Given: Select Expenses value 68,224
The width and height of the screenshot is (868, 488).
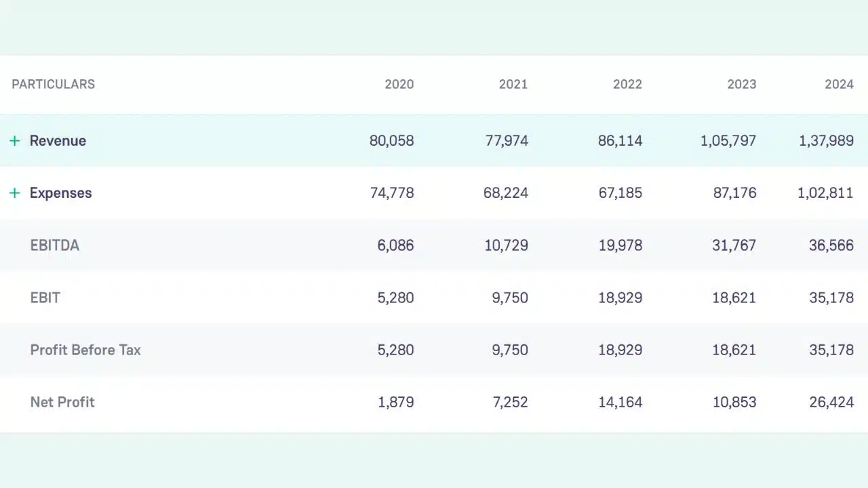Looking at the screenshot, I should 506,193.
